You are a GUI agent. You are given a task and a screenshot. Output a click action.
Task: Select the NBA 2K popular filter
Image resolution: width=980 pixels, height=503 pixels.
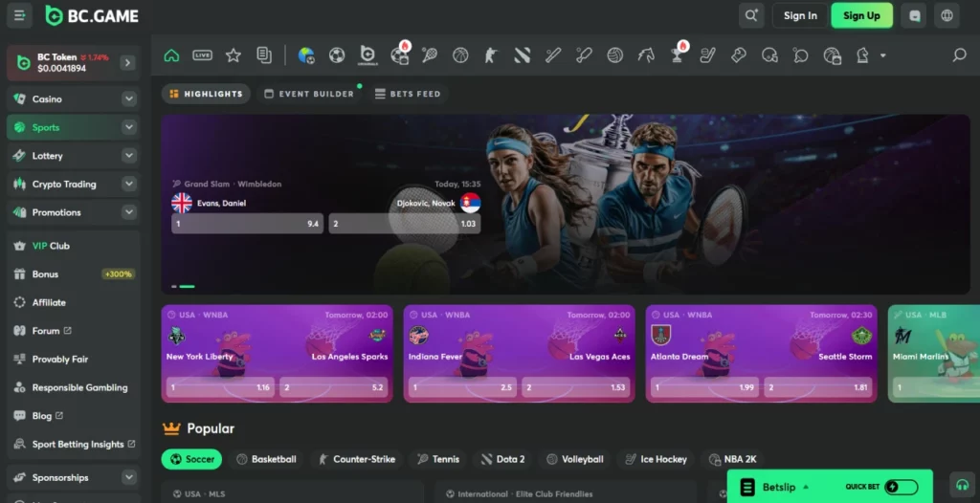point(732,459)
